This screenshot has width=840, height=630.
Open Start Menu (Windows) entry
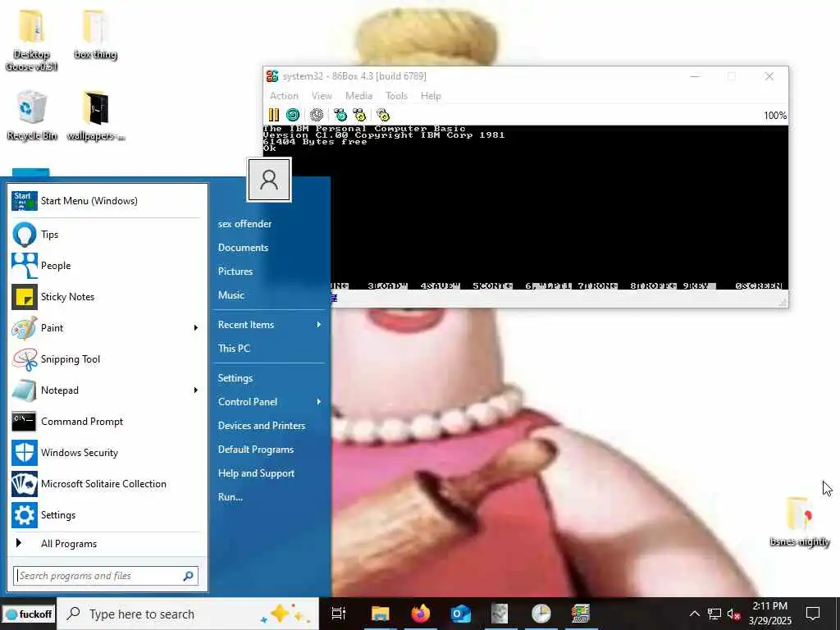106,201
